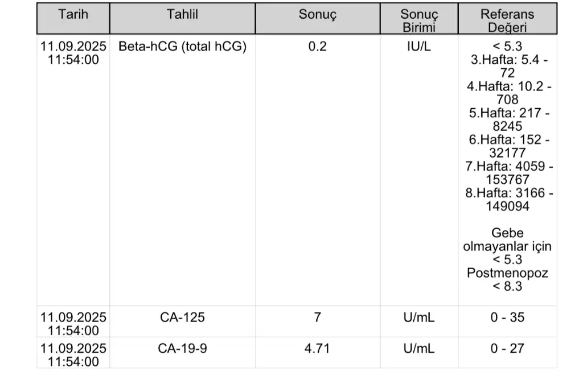
Task: Click the U/mL unit in the CA-19-9 row
Action: [x=419, y=348]
